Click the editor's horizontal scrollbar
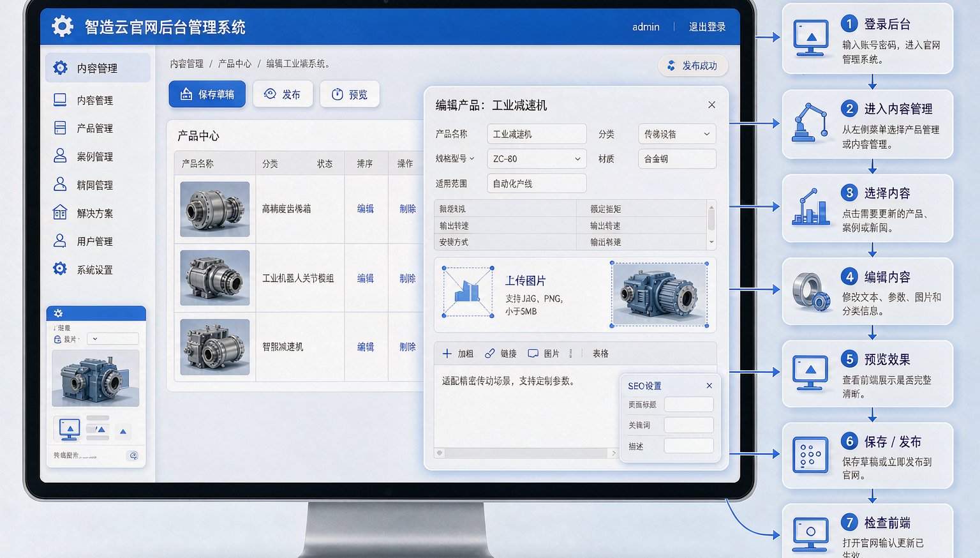 tap(526, 453)
